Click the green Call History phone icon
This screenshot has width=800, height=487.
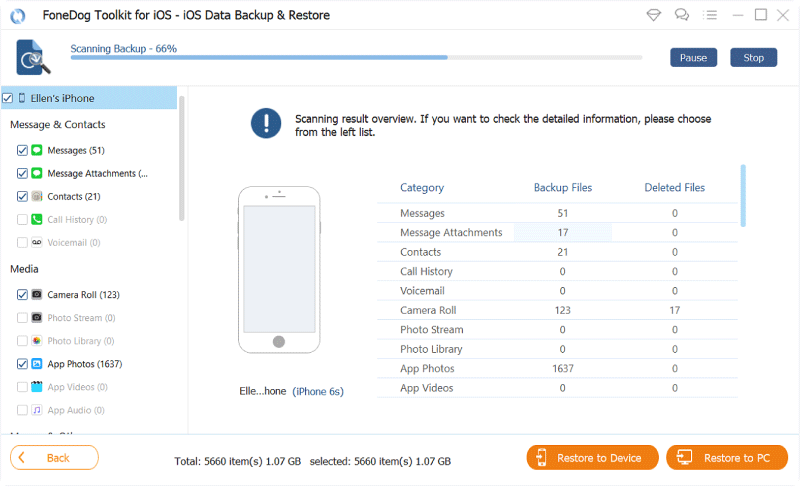click(37, 219)
